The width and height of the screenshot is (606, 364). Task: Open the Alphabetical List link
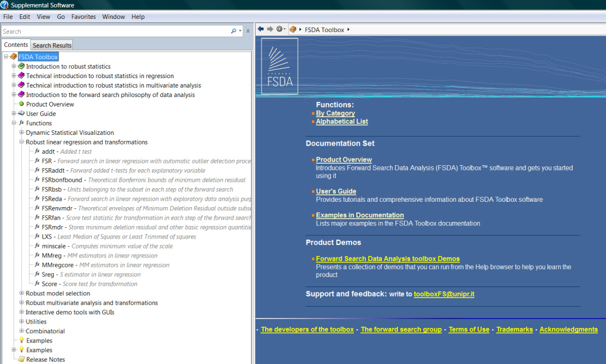click(x=341, y=121)
